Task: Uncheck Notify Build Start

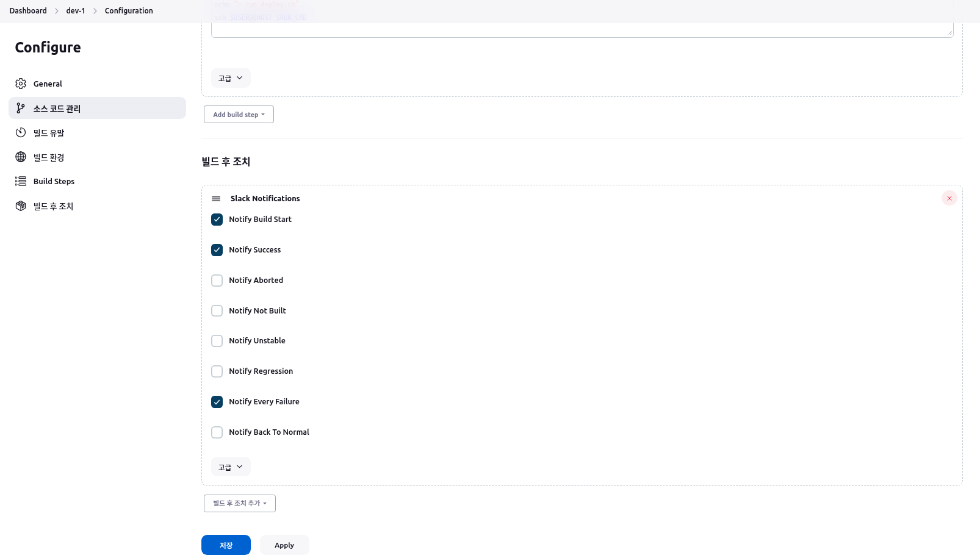Action: pyautogui.click(x=217, y=220)
